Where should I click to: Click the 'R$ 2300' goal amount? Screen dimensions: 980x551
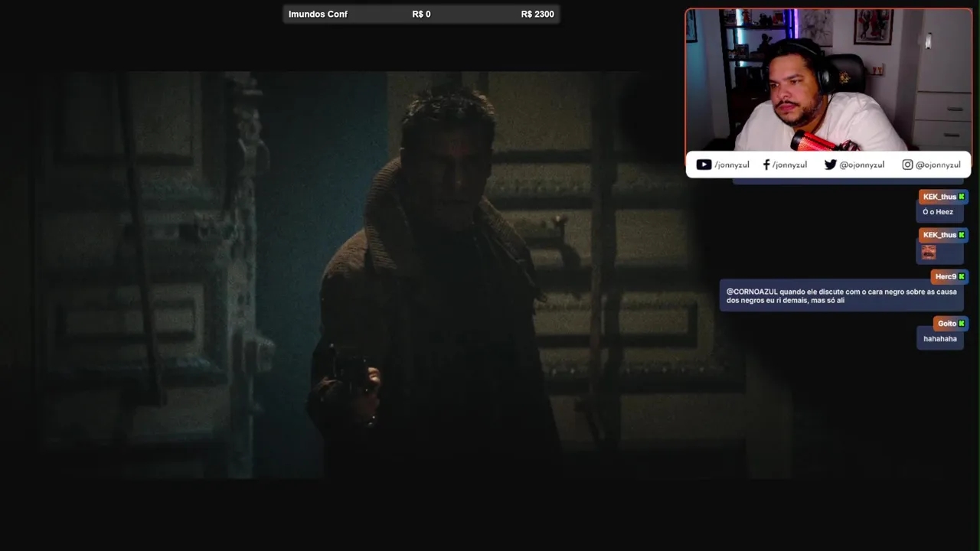pyautogui.click(x=537, y=14)
